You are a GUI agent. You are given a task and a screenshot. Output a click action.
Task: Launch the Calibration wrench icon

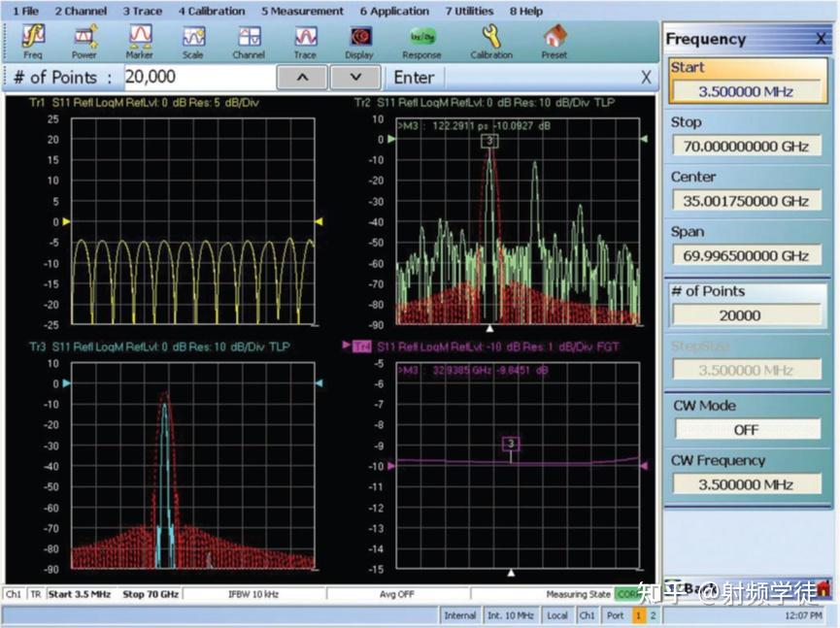click(491, 41)
